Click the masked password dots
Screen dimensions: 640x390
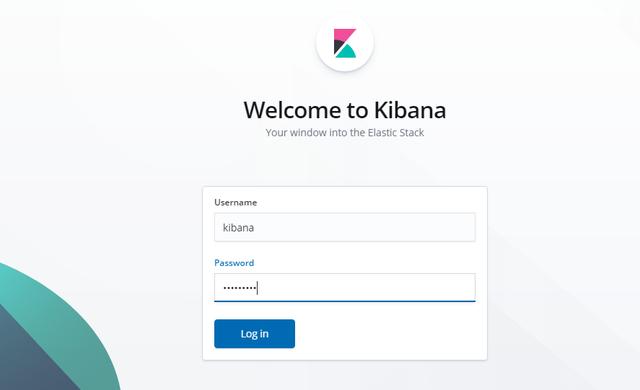240,288
